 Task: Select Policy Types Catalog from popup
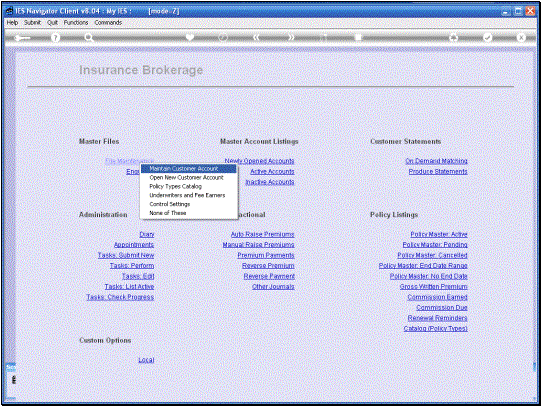[175, 187]
